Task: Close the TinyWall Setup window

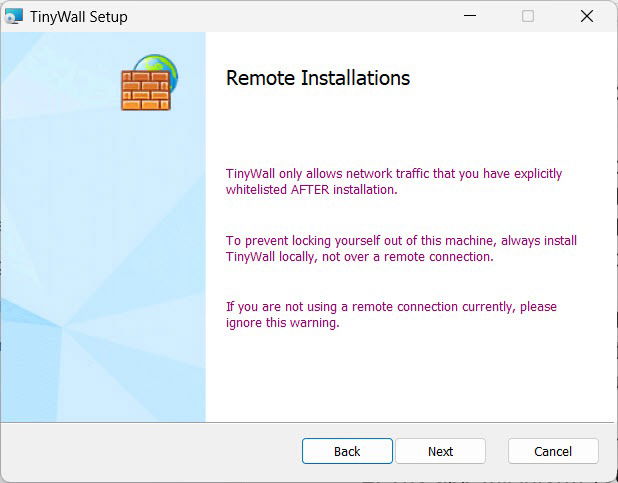Action: (587, 16)
